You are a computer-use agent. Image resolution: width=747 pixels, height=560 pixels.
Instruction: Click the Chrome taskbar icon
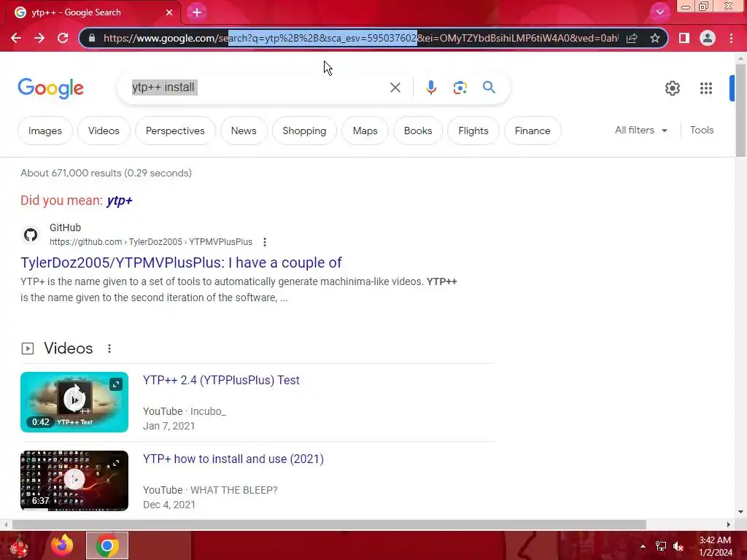pos(107,545)
